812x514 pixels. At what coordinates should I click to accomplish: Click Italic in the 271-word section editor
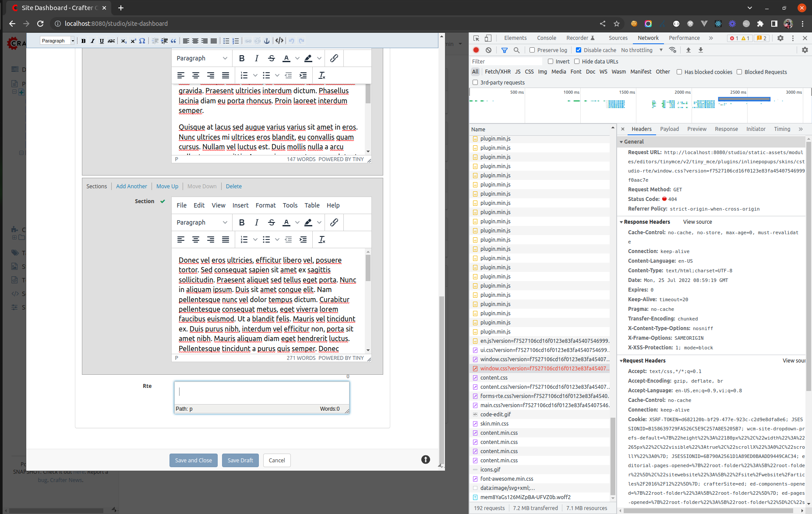point(257,222)
